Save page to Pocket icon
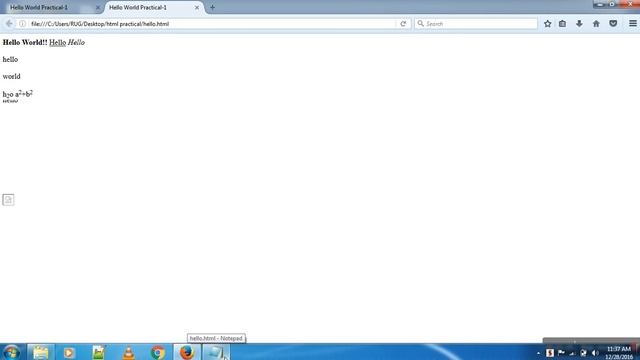The height and width of the screenshot is (360, 640). [613, 24]
